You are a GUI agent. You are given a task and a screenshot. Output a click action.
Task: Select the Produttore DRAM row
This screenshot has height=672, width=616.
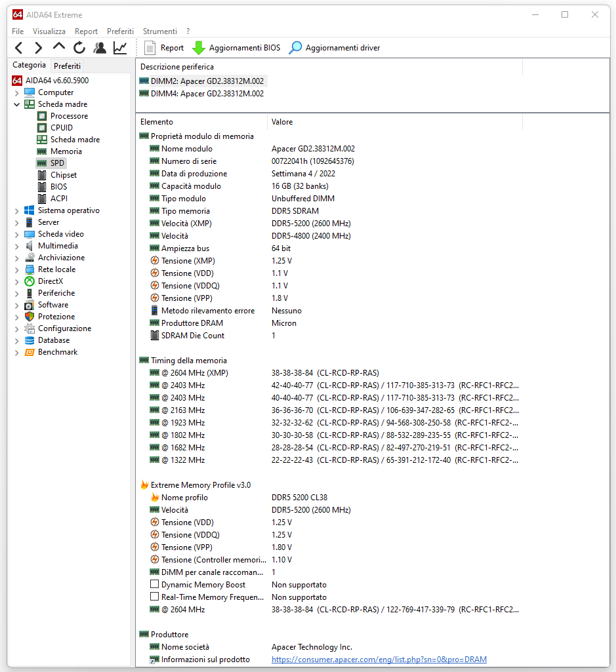tap(329, 323)
